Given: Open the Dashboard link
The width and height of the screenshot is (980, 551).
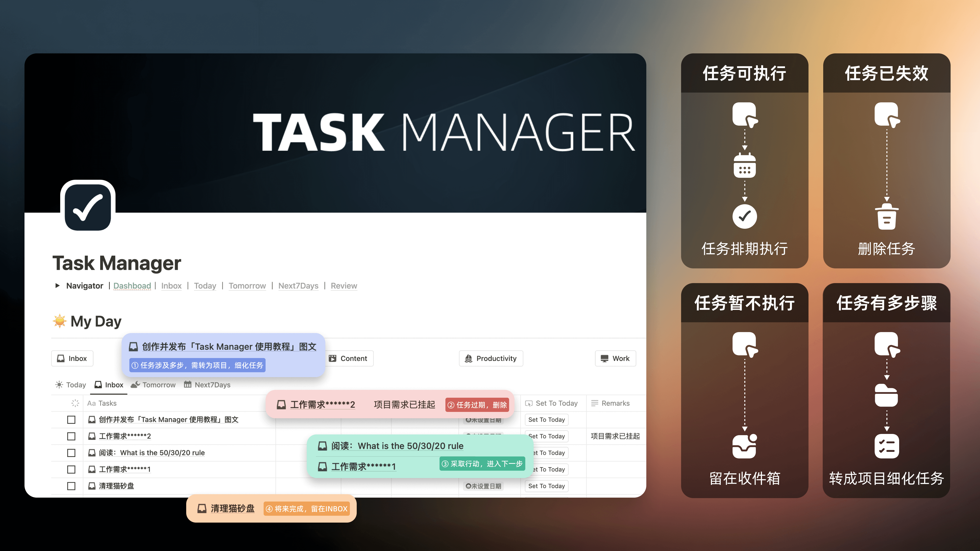Looking at the screenshot, I should pyautogui.click(x=132, y=286).
